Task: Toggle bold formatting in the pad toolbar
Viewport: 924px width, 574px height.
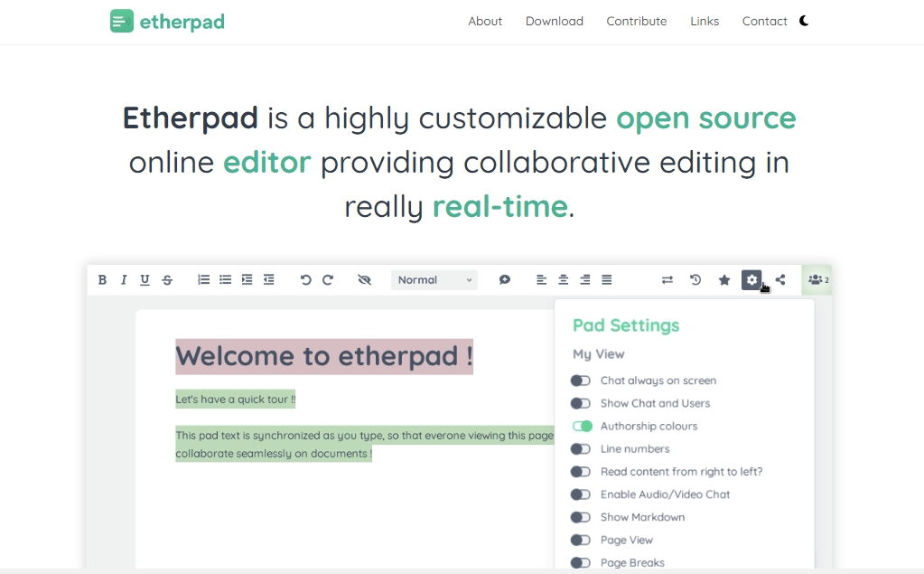Action: click(102, 279)
